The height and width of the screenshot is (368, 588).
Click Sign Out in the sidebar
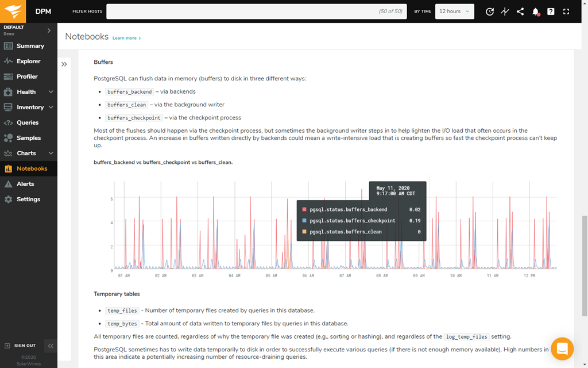tap(24, 346)
